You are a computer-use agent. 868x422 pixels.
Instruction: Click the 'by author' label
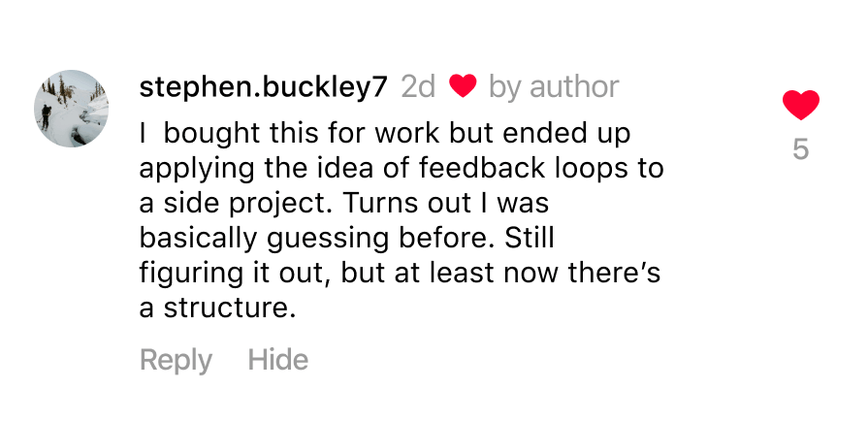554,86
